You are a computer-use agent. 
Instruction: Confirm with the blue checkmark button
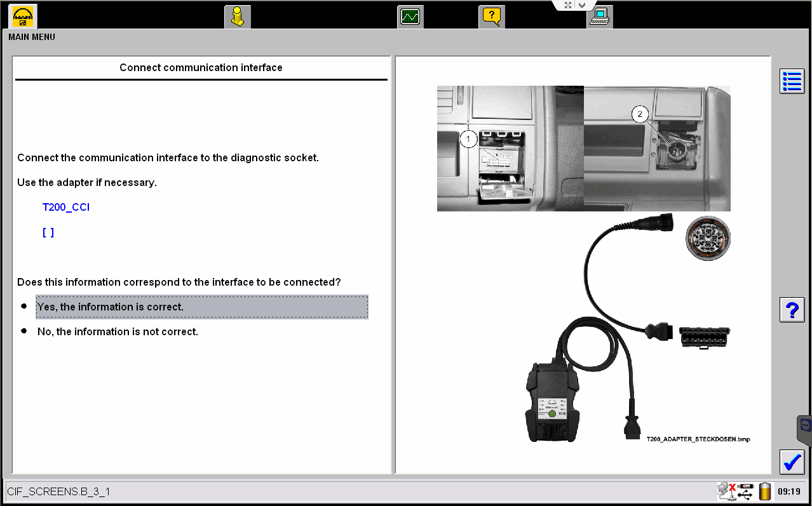(792, 462)
